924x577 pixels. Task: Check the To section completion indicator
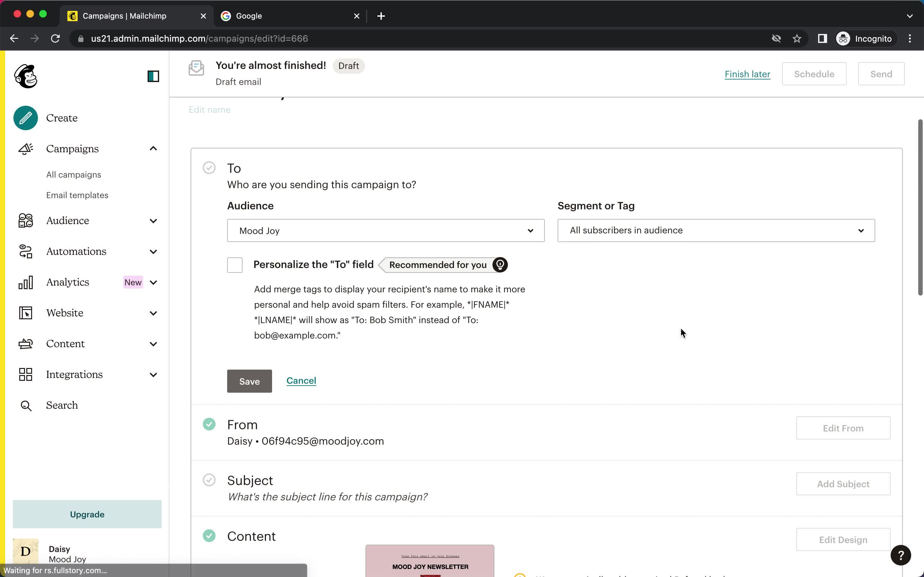click(x=209, y=168)
